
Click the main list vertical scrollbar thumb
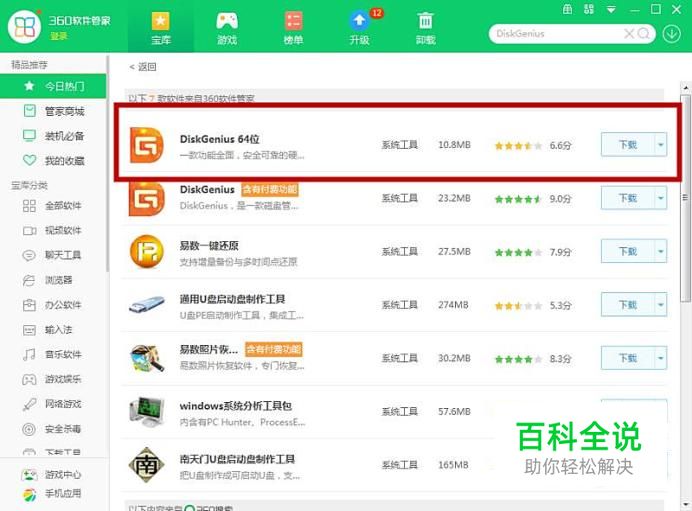[x=685, y=199]
